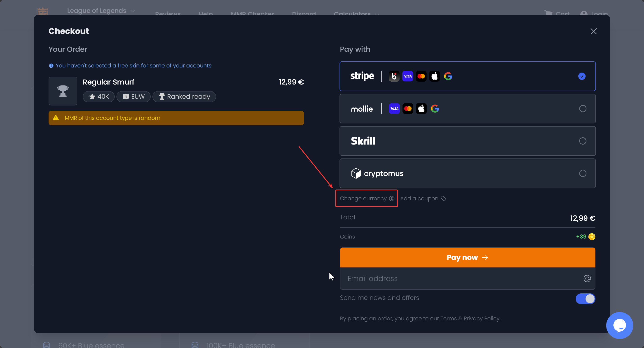Click Google Pay icon in Mollie row
This screenshot has width=644, height=348.
click(435, 109)
